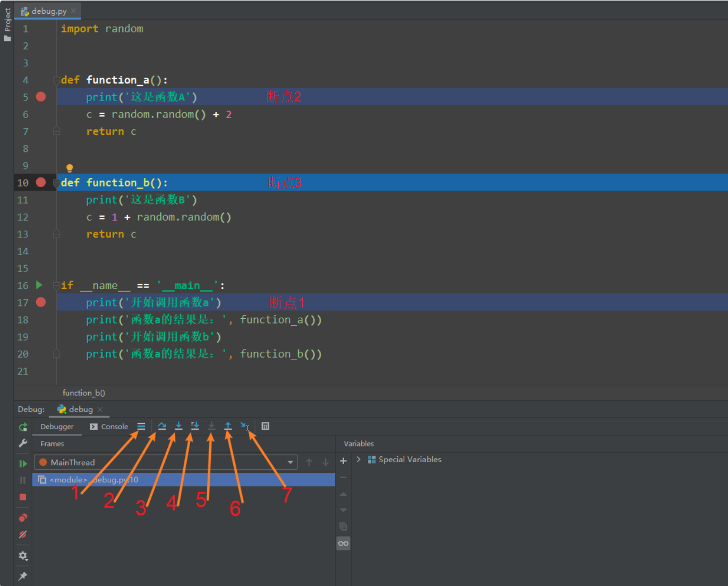The width and height of the screenshot is (728, 586).
Task: Click fold end marker on line 13
Action: click(x=56, y=234)
